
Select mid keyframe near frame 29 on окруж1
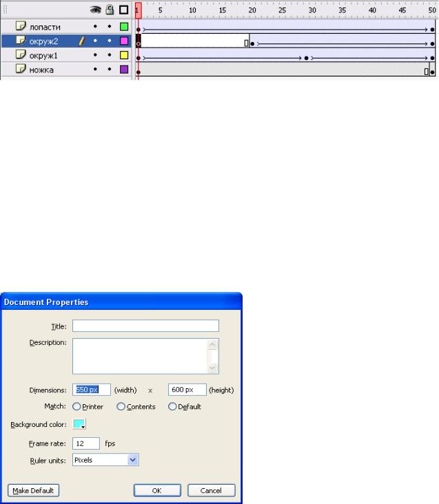click(x=307, y=58)
